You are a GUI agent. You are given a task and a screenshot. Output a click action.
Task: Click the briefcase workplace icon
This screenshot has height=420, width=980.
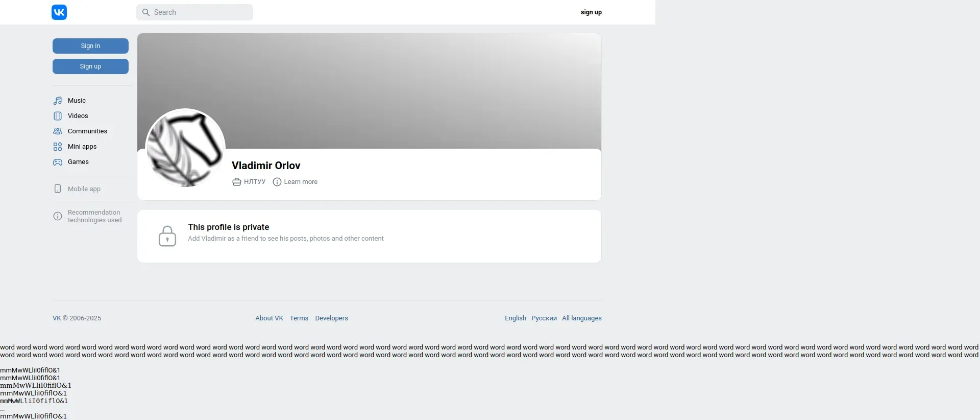tap(237, 182)
